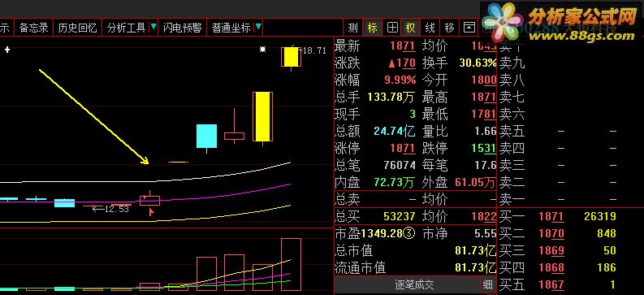
Task: Click the white plus marker on chart
Action: pos(7,50)
